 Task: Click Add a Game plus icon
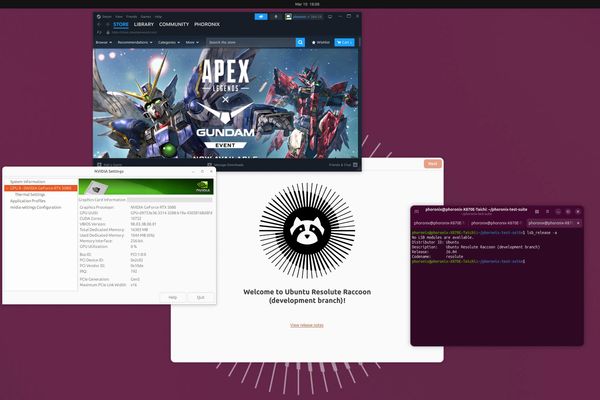(99, 165)
